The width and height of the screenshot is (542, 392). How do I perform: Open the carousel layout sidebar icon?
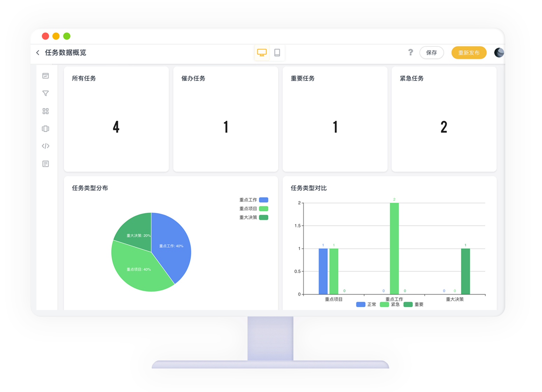[x=46, y=129]
